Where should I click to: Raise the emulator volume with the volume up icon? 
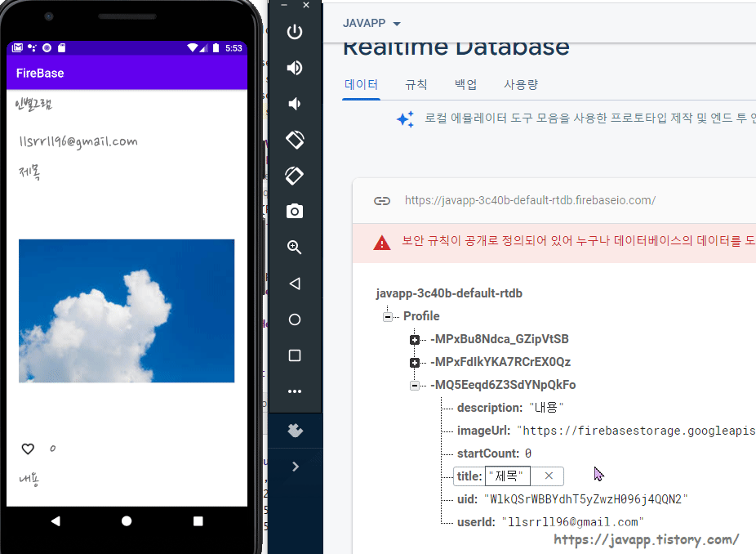[295, 68]
